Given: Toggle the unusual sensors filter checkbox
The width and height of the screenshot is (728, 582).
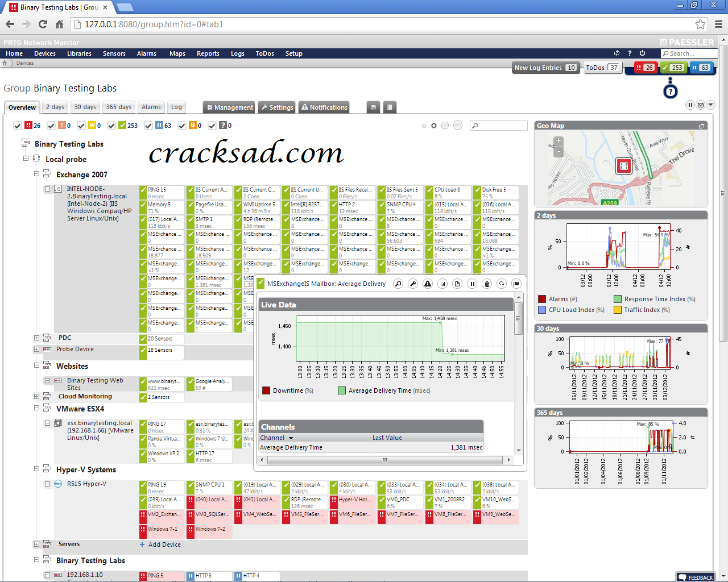Looking at the screenshot, I should pyautogui.click(x=182, y=126).
